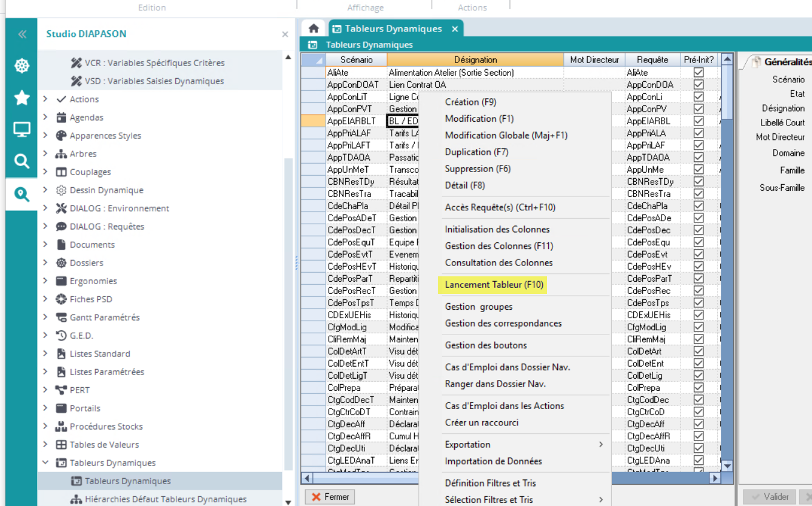This screenshot has height=506, width=812.
Task: Expand the Agendas tree node
Action: pos(45,118)
